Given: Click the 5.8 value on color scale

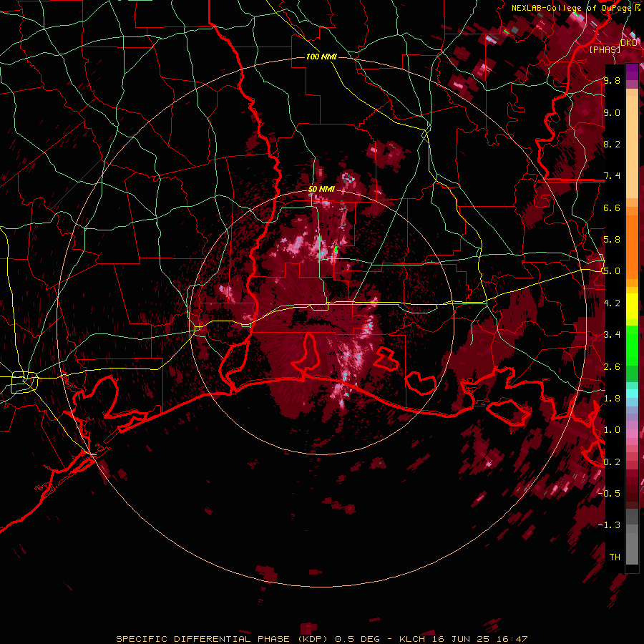Looking at the screenshot, I should (x=612, y=240).
